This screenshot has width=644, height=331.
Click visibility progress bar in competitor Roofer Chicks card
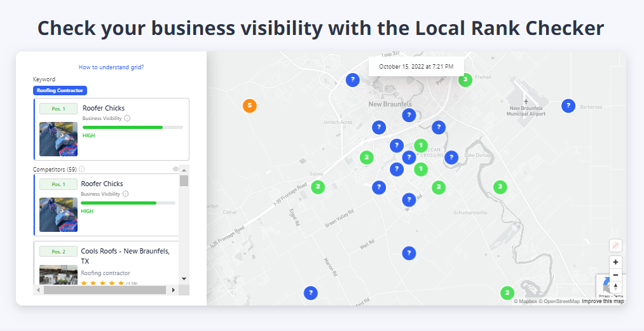tap(128, 203)
